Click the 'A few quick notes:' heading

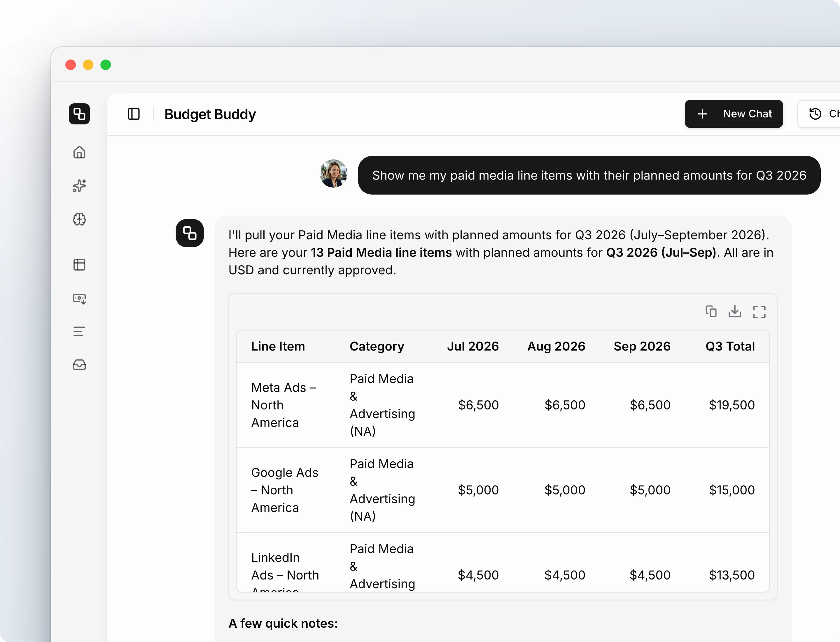click(x=283, y=623)
